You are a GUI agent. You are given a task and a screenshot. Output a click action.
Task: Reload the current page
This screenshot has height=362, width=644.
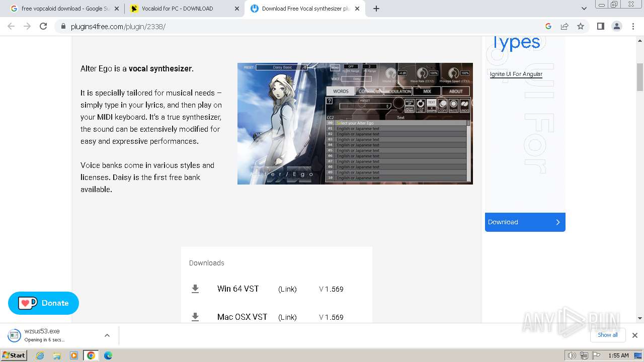click(43, 26)
